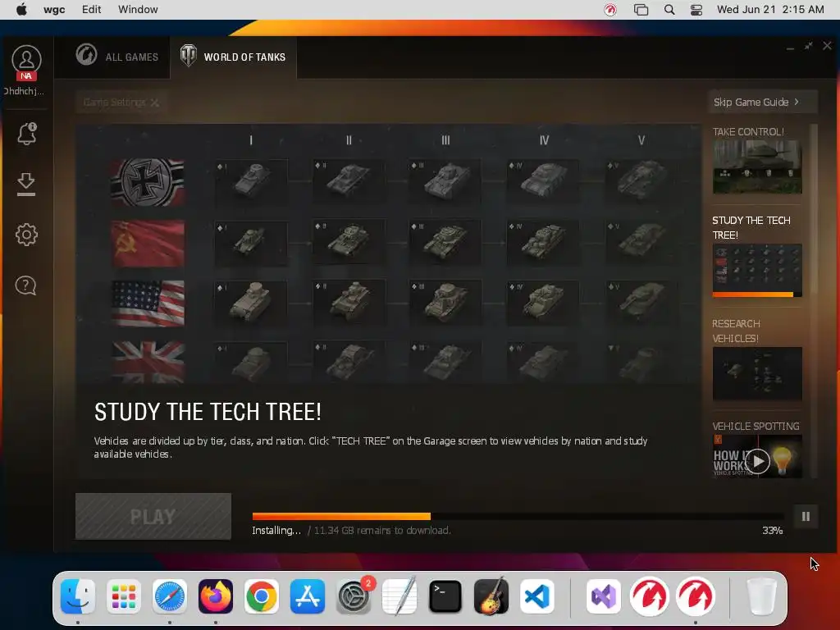Open Launchpad from the dock
The image size is (840, 630).
point(124,596)
